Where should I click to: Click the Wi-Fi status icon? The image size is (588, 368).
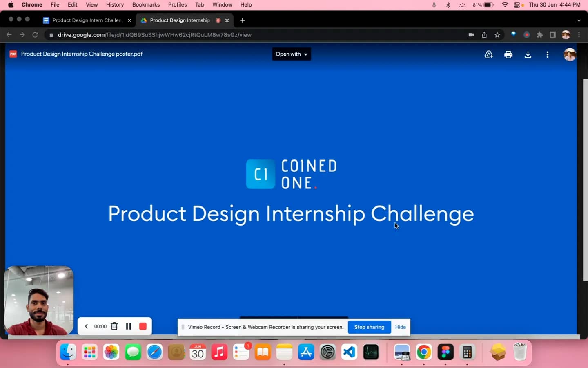coord(505,4)
